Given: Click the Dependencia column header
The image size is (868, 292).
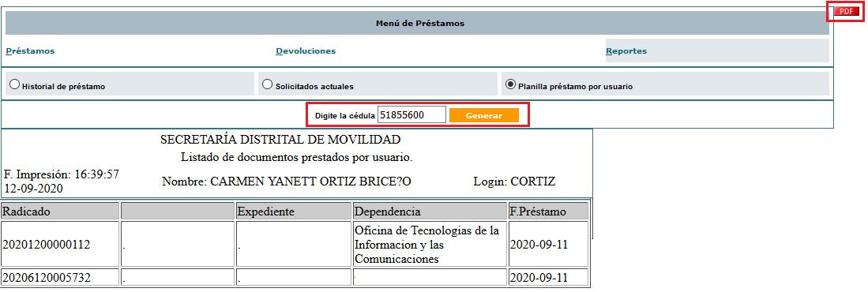Looking at the screenshot, I should [430, 212].
